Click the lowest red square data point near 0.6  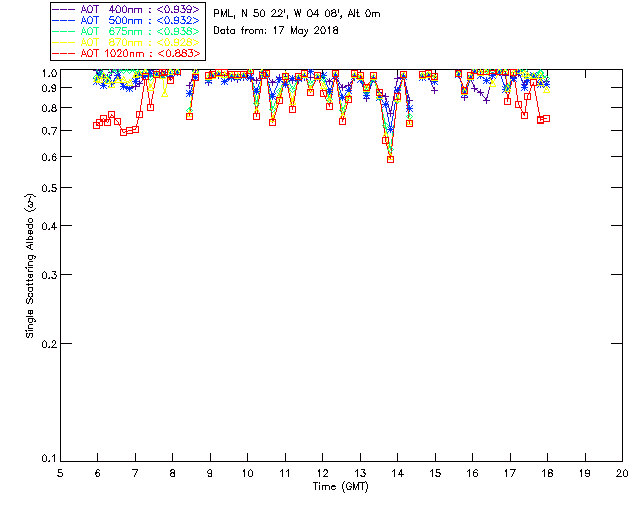click(x=391, y=160)
